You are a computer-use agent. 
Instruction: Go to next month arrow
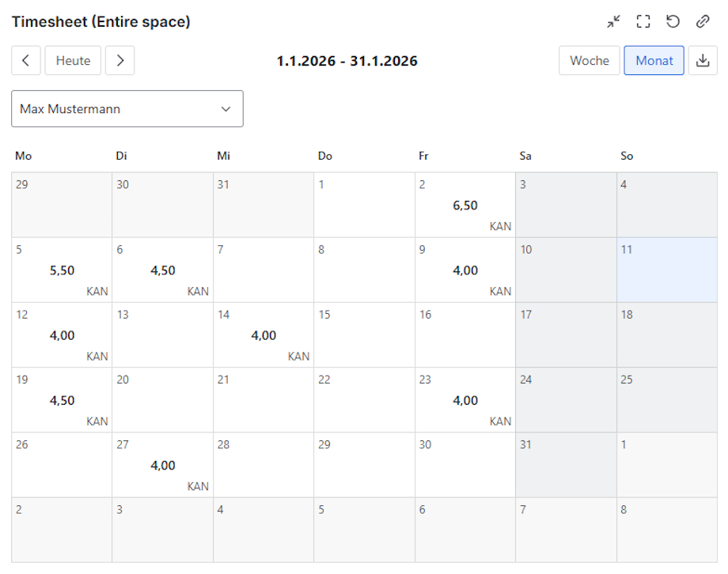[x=119, y=60]
